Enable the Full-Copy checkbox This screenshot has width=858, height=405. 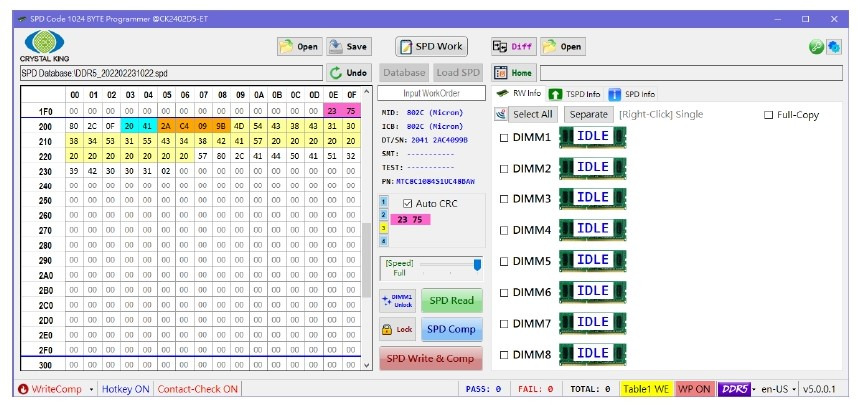(768, 115)
